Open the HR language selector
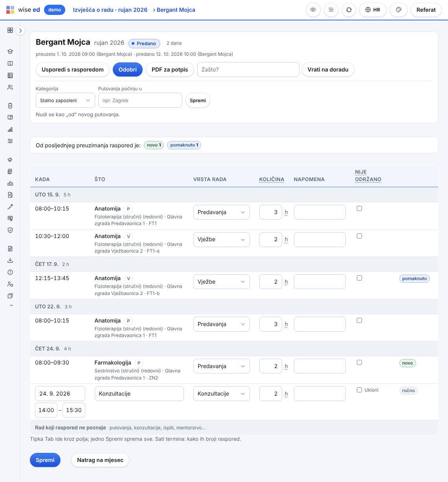This screenshot has height=482, width=448. (373, 10)
